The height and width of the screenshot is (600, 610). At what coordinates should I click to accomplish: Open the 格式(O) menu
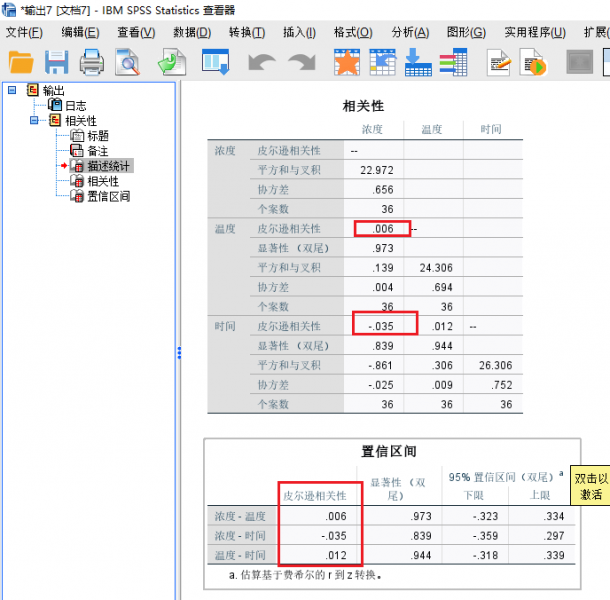tap(353, 32)
